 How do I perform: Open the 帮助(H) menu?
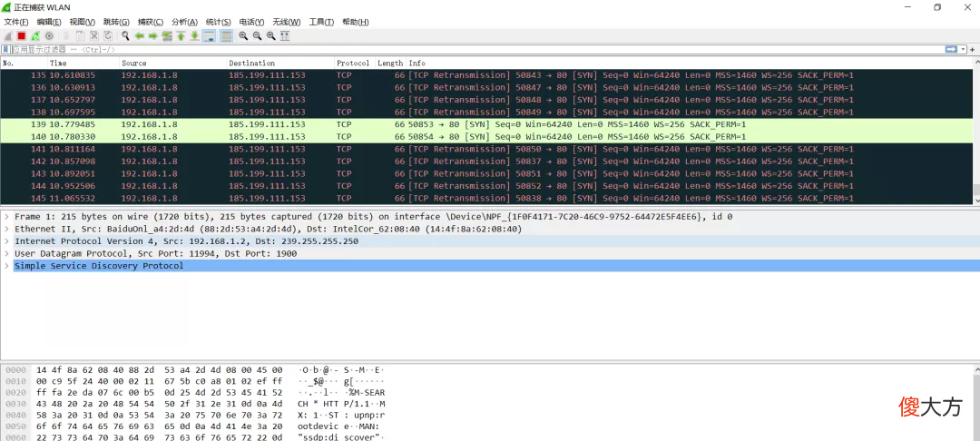356,22
